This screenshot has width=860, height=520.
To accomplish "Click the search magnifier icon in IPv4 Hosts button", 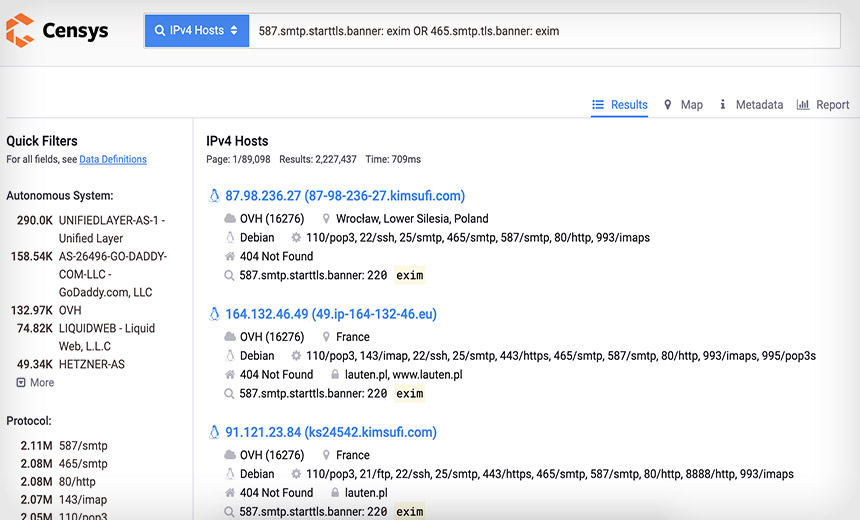I will 160,31.
